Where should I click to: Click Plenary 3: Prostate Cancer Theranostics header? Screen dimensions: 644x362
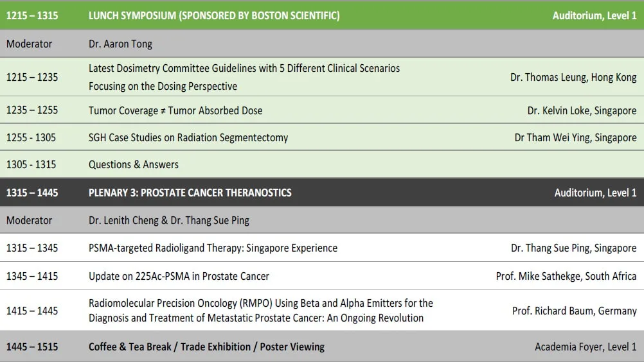pos(190,193)
